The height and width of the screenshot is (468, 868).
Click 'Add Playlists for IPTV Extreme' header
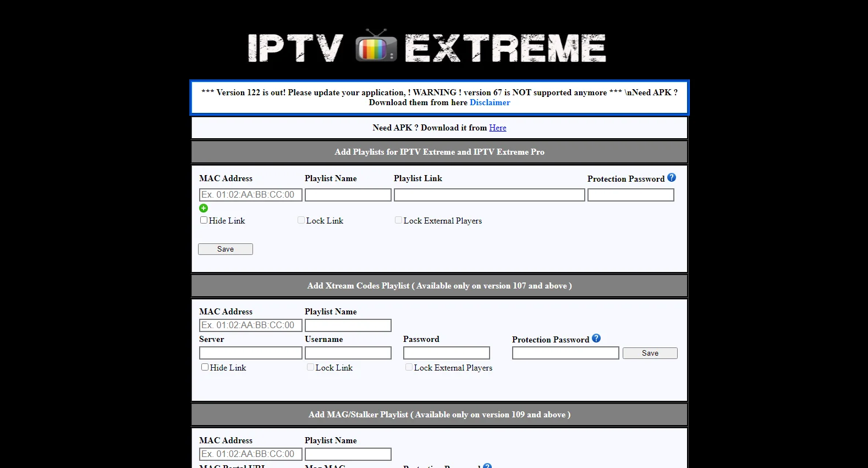pos(440,152)
